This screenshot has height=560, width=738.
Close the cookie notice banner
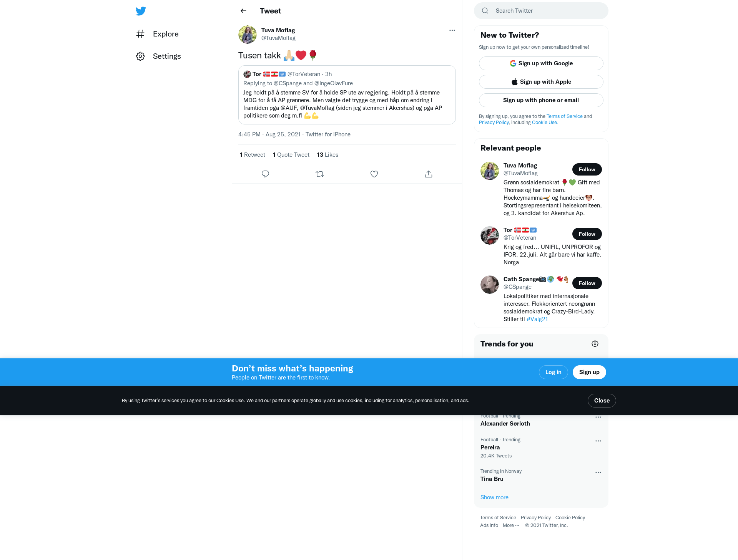pos(602,401)
